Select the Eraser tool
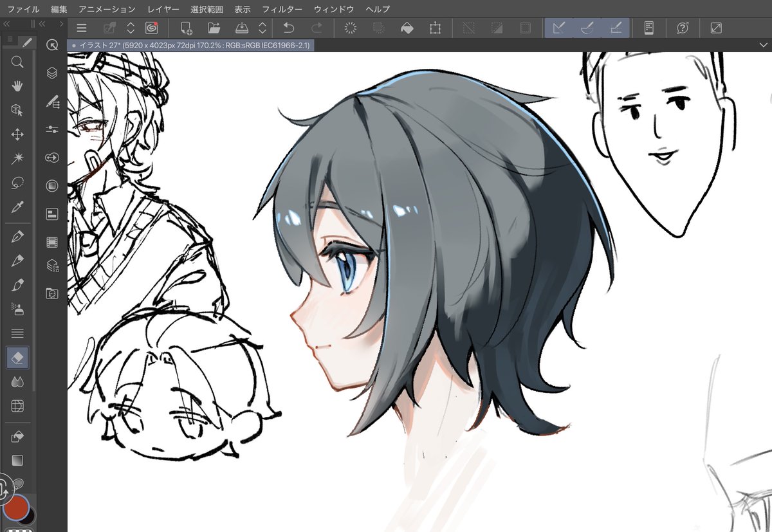This screenshot has width=772, height=532. click(x=17, y=358)
